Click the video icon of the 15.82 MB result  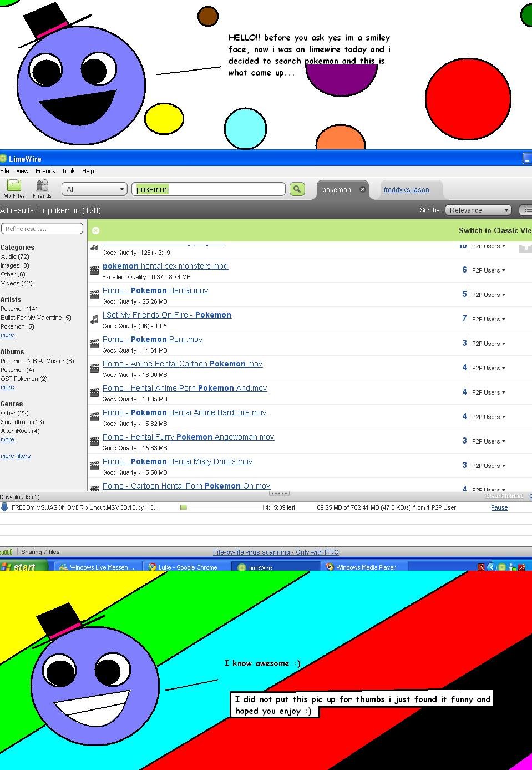[94, 417]
